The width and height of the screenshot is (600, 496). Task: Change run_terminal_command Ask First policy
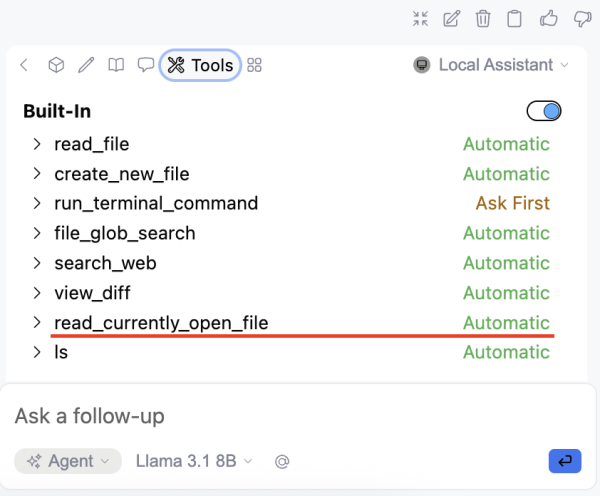[x=512, y=203]
